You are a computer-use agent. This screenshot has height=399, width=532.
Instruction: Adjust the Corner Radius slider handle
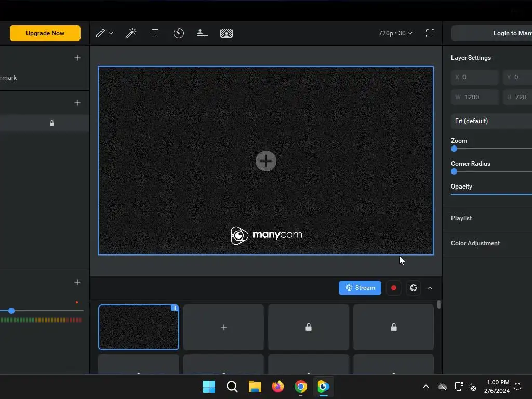tap(454, 171)
